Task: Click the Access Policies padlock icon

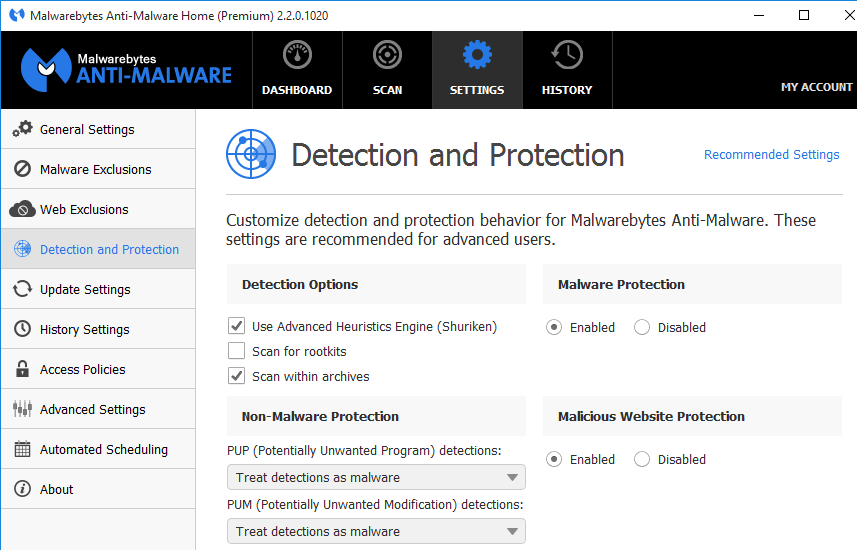Action: [22, 368]
